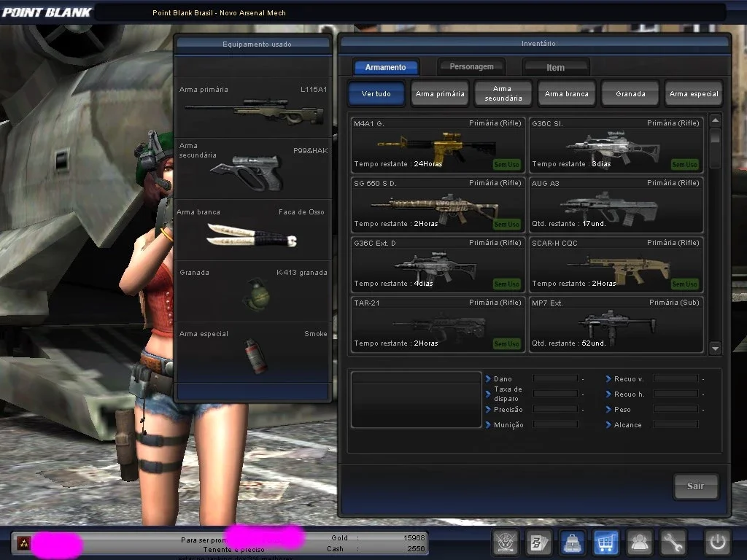Click the Munição stat label
Screen dimensions: 747x560
508,425
